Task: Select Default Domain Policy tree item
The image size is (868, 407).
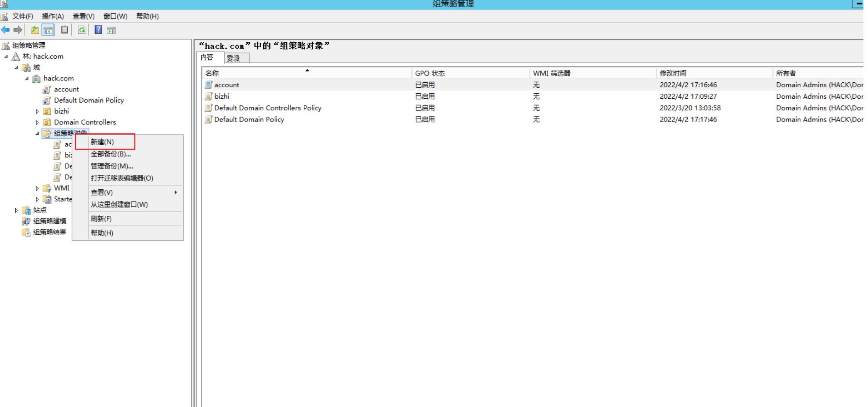Action: [89, 100]
